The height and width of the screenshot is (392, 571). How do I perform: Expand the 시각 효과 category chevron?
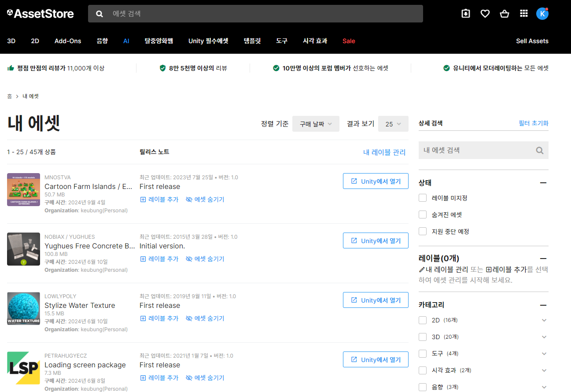pos(544,370)
